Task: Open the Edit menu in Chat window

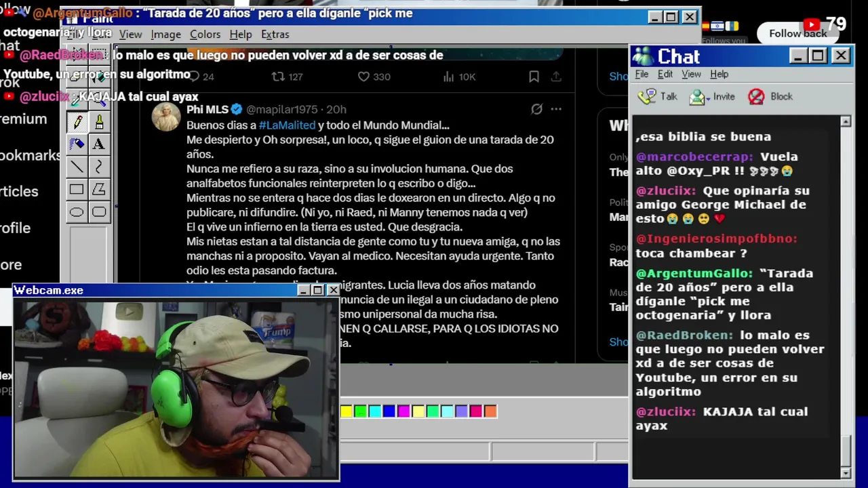Action: 665,74
